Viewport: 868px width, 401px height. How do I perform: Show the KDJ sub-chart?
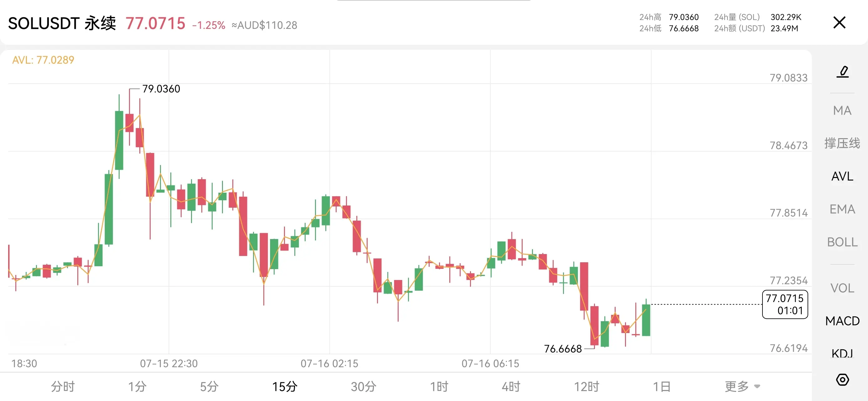point(842,353)
